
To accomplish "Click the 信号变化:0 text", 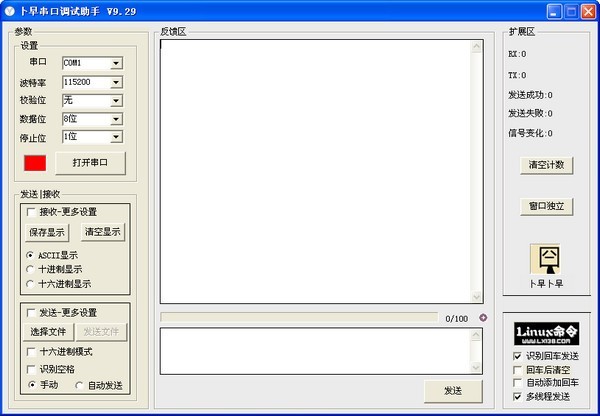I will click(530, 133).
